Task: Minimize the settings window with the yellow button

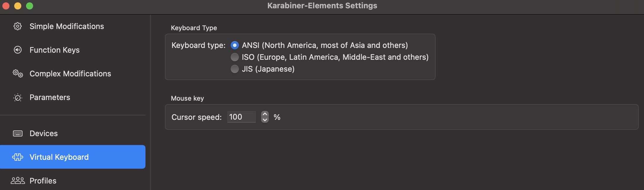Action: [x=18, y=6]
